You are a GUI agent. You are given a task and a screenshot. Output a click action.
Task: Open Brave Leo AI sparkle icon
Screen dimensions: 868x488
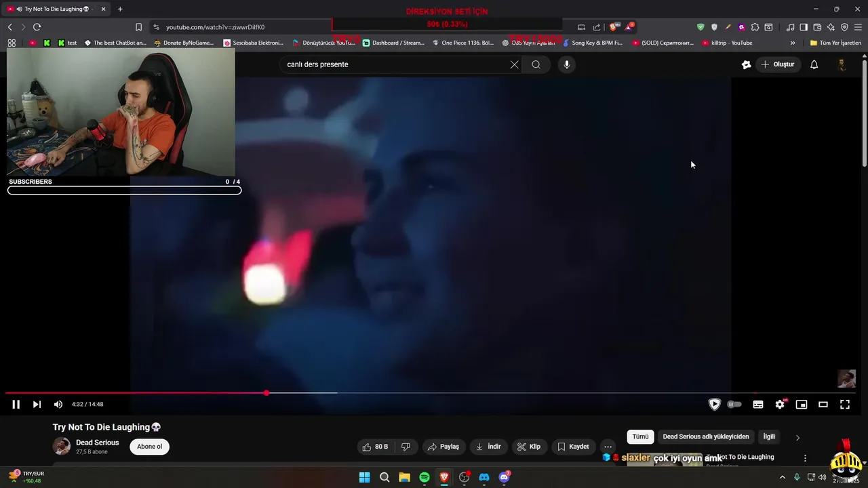831,27
